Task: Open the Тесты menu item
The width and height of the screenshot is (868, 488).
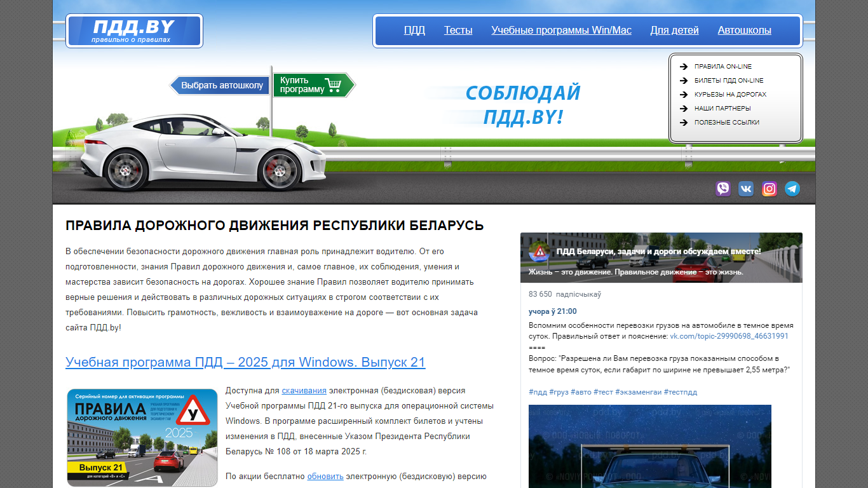Action: coord(458,30)
